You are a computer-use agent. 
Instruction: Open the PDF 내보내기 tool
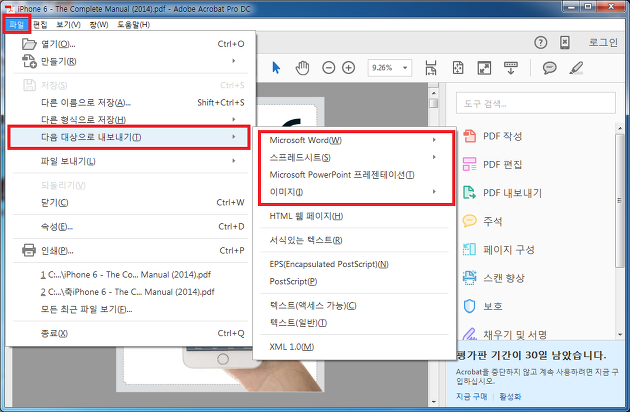(502, 193)
